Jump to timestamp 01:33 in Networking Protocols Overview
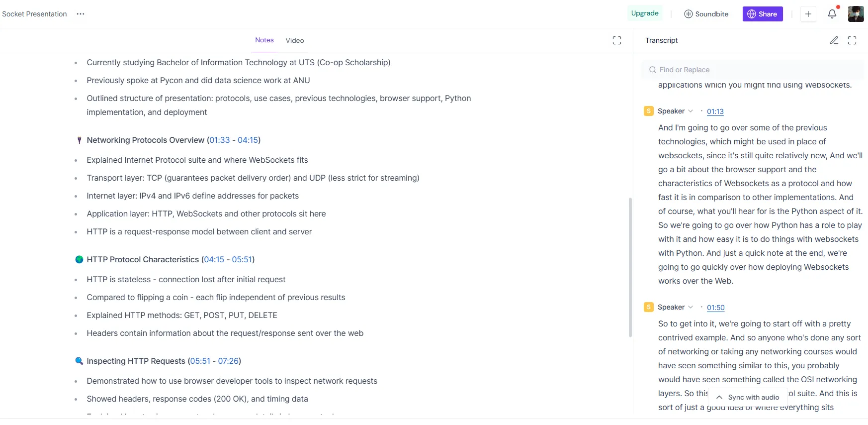The image size is (868, 425). pos(219,140)
